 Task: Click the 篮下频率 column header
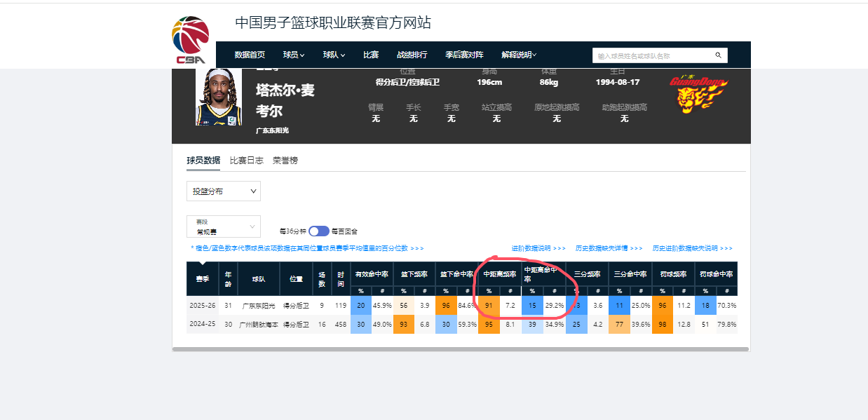pyautogui.click(x=414, y=274)
